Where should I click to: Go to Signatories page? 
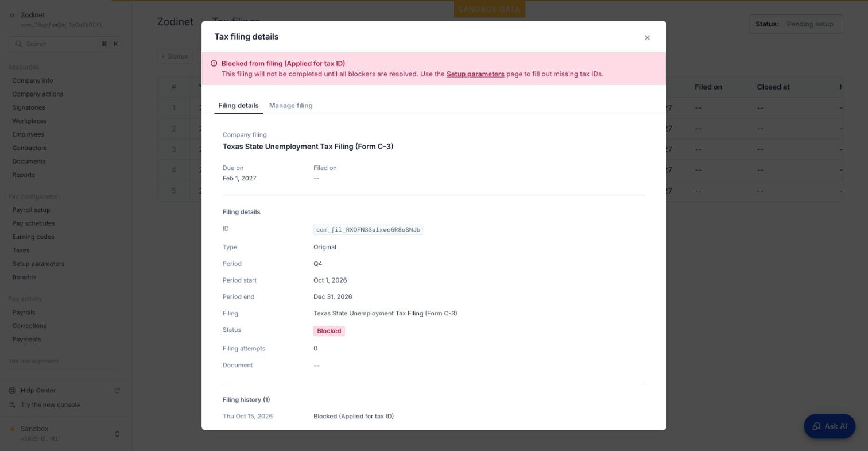(x=29, y=108)
